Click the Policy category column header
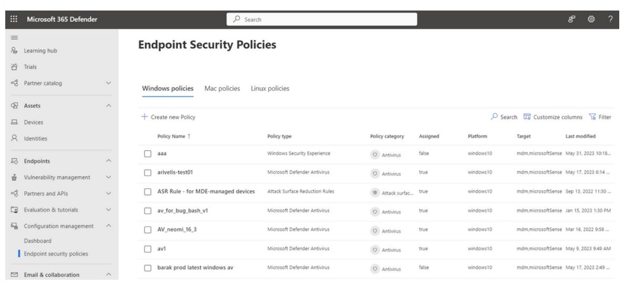This screenshot has height=285, width=644. [x=387, y=137]
